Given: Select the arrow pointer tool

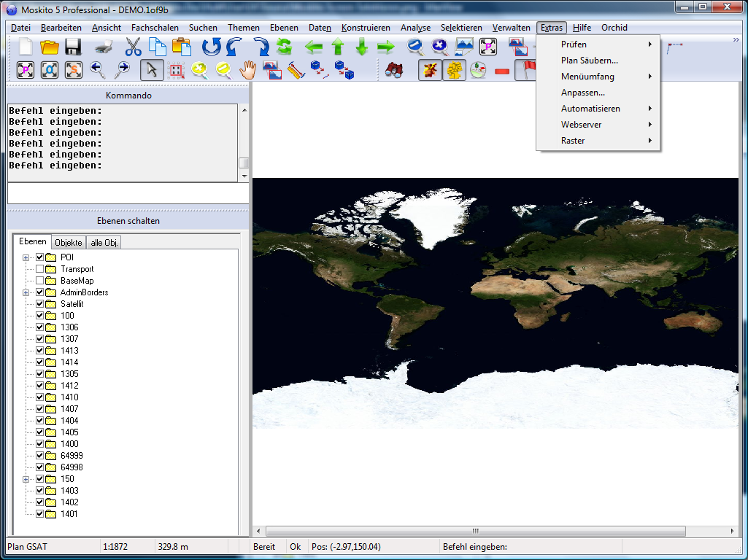Looking at the screenshot, I should tap(152, 70).
